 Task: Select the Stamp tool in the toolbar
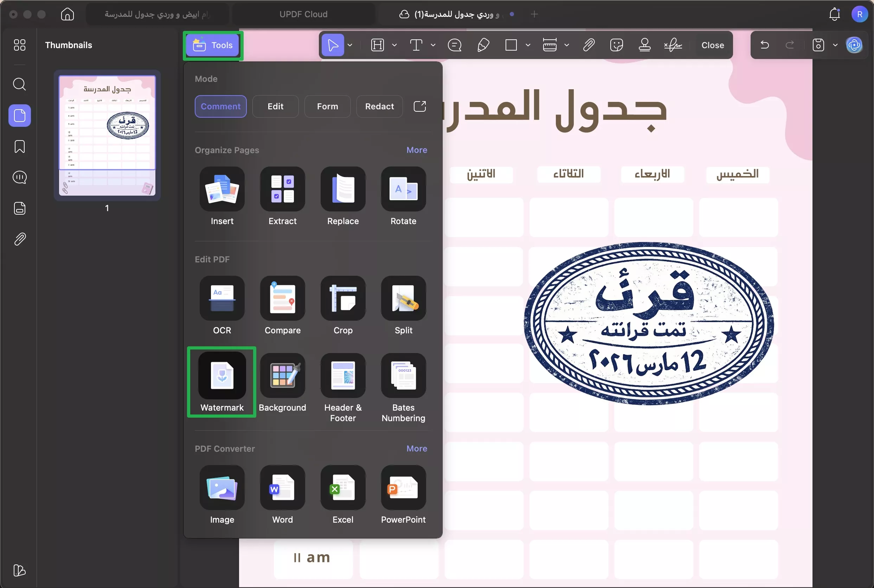645,45
